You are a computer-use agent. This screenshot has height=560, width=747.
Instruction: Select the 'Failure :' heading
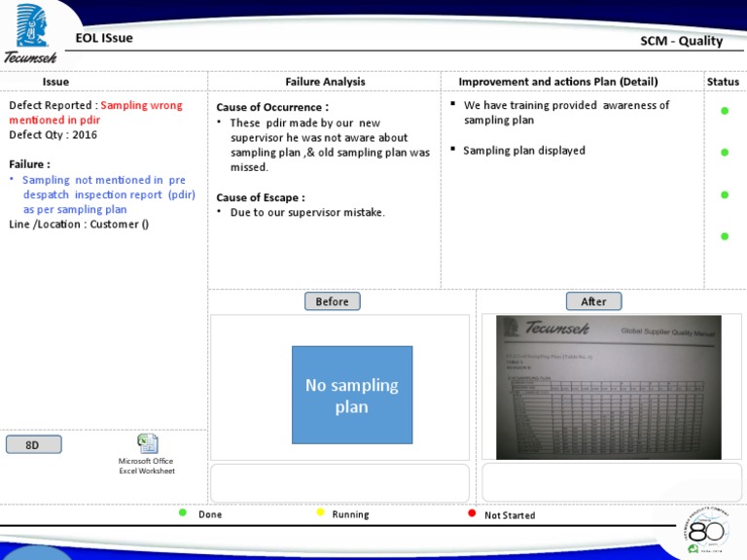29,164
